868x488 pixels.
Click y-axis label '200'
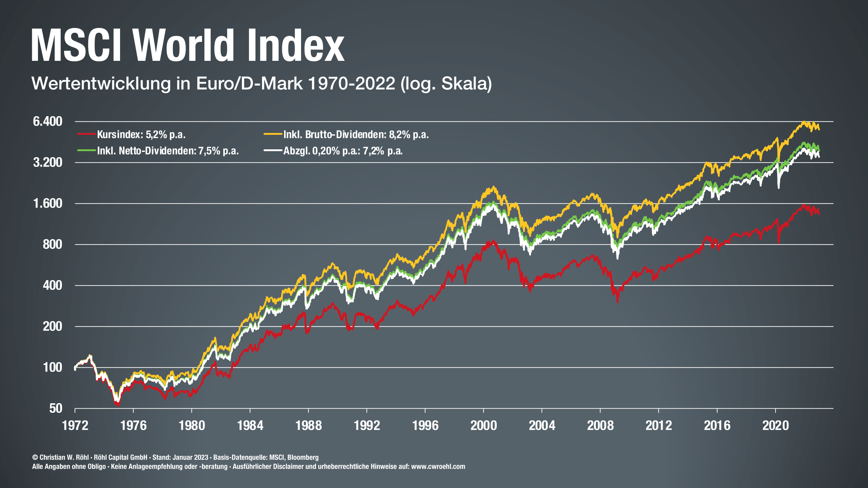[x=52, y=326]
